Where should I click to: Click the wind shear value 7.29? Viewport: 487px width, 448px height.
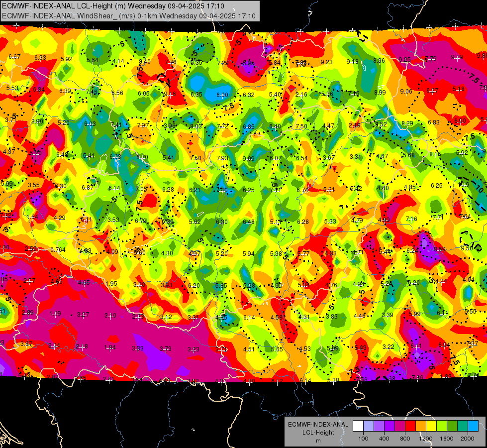223,63
